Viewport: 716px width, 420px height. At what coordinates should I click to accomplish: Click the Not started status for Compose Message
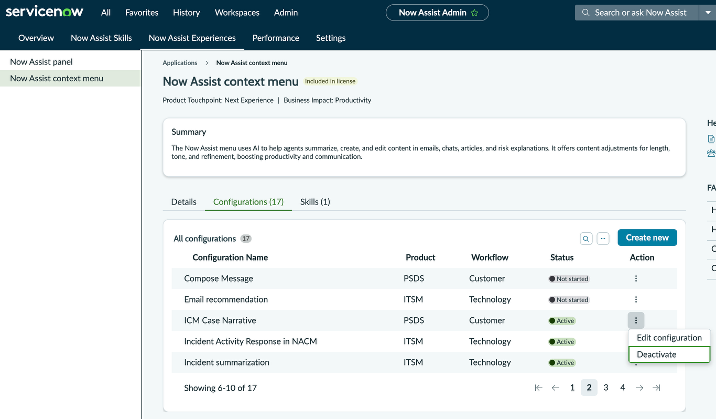[569, 278]
